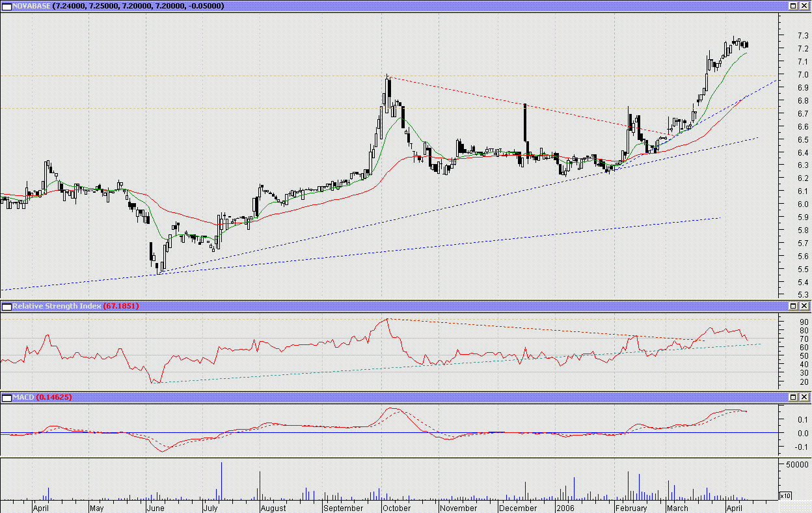This screenshot has height=513, width=812.
Task: Click the February label on the date axis
Action: (x=630, y=508)
